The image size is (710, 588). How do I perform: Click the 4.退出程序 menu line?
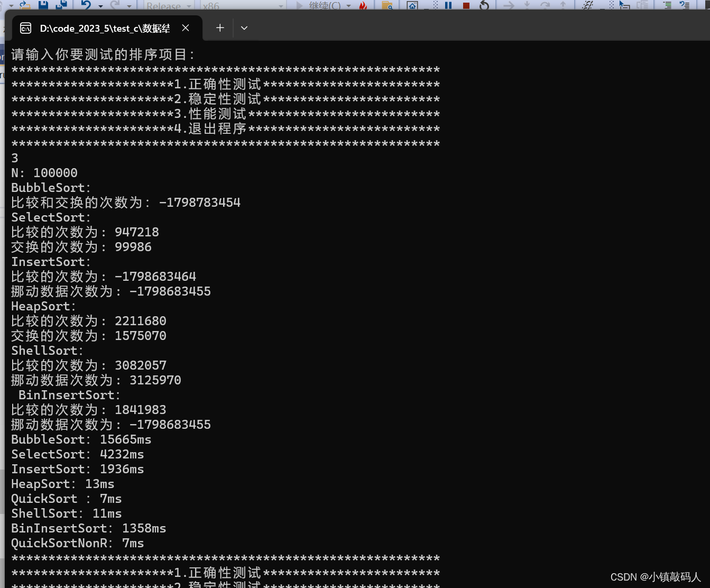[226, 128]
